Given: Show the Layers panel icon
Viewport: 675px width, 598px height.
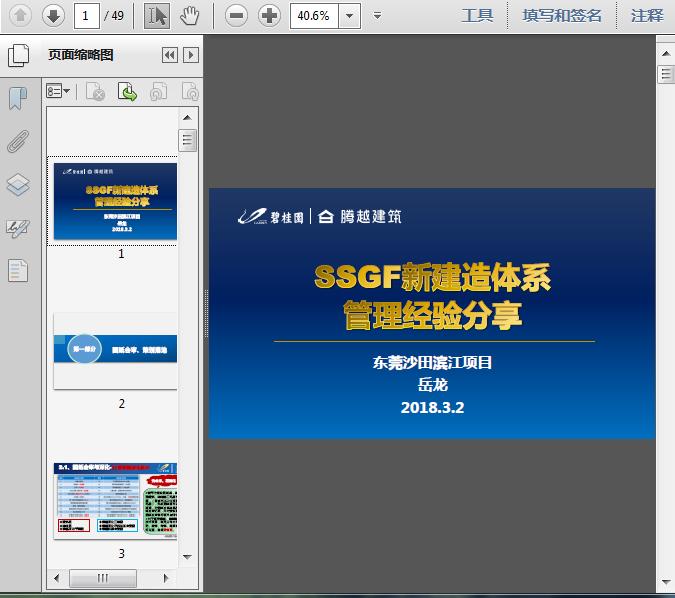Looking at the screenshot, I should (18, 185).
